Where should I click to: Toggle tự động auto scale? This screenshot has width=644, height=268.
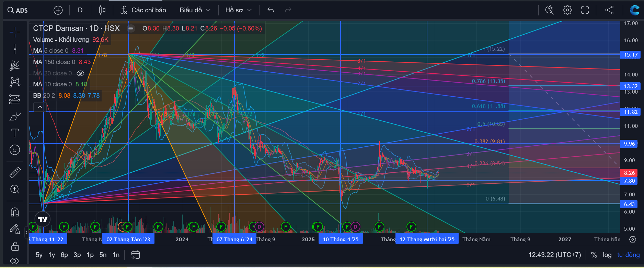(629, 255)
